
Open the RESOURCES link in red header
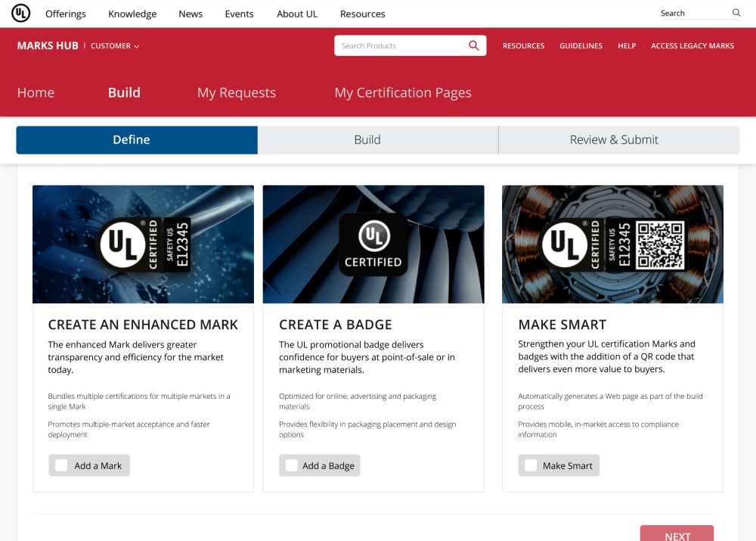click(524, 45)
